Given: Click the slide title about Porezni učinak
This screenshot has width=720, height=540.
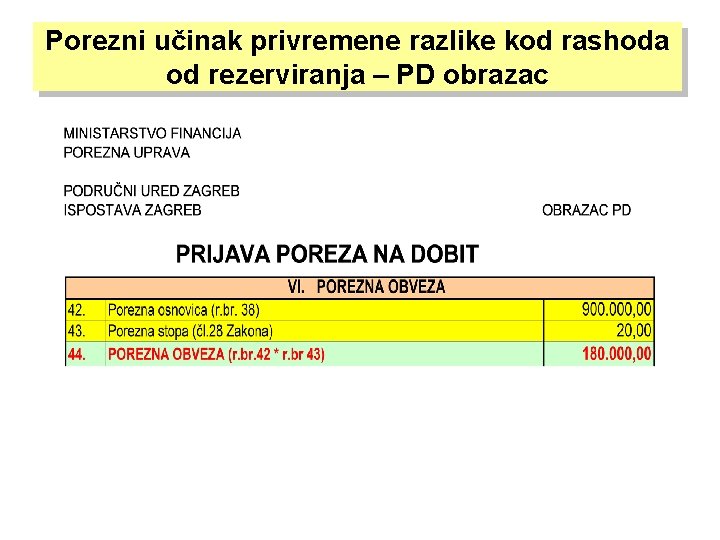Looking at the screenshot, I should coord(357,57).
